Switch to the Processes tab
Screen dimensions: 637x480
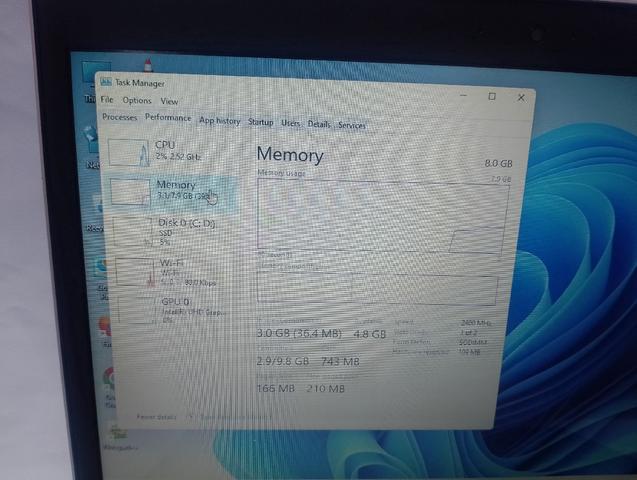click(x=119, y=117)
